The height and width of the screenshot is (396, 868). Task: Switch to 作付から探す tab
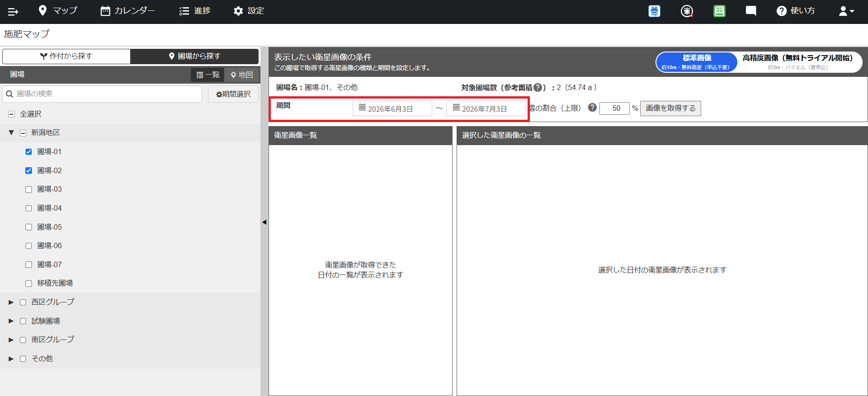(x=66, y=56)
